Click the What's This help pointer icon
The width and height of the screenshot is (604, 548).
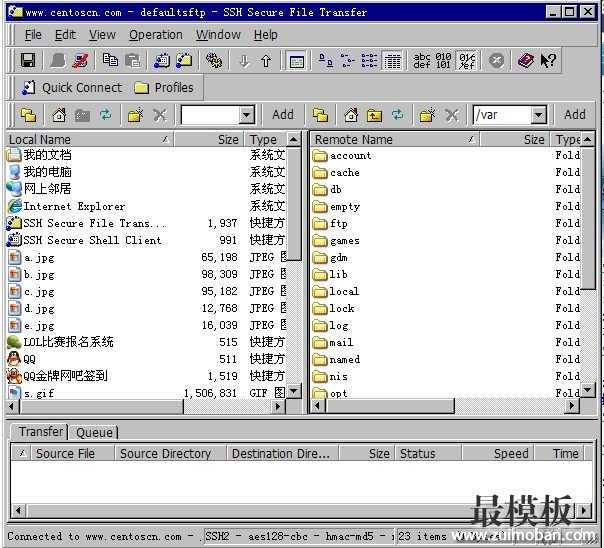pos(547,60)
